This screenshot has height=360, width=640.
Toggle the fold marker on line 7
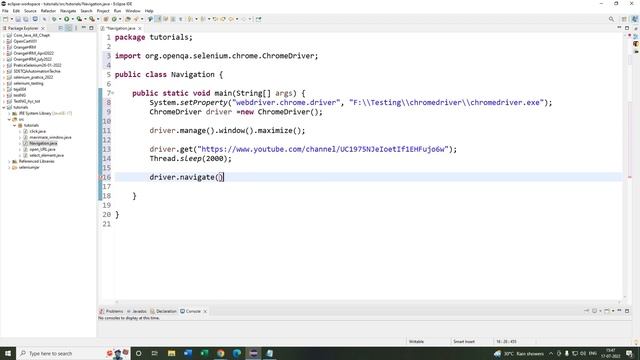113,93
